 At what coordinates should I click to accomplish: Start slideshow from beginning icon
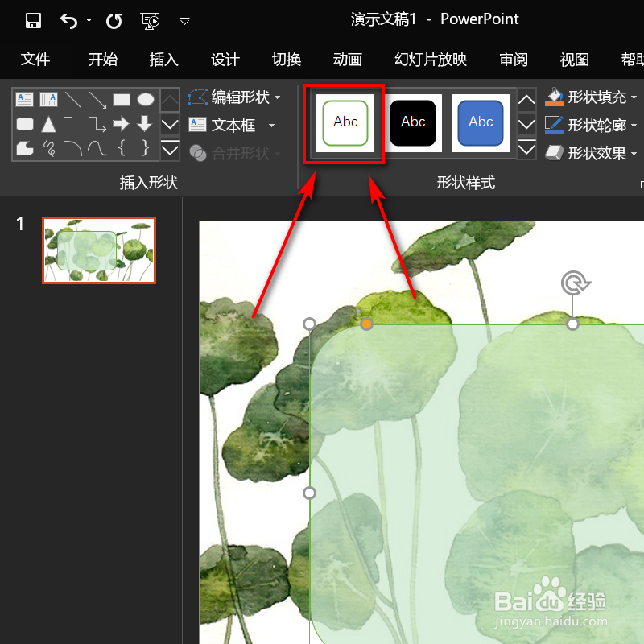(x=150, y=21)
